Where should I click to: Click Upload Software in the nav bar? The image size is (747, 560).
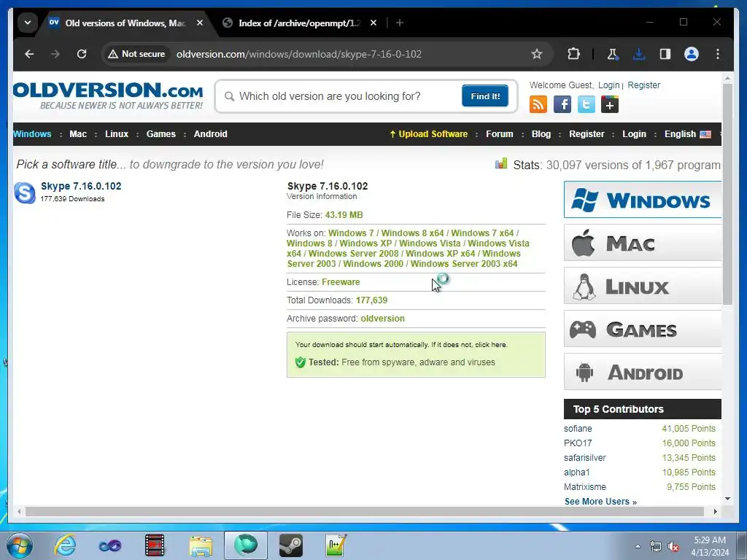point(429,134)
